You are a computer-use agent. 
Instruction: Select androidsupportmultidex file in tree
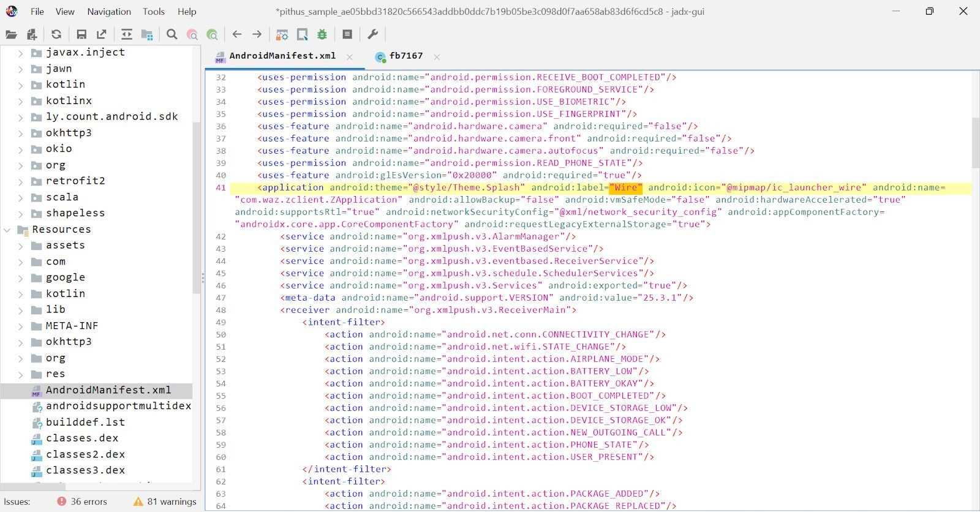pyautogui.click(x=118, y=406)
